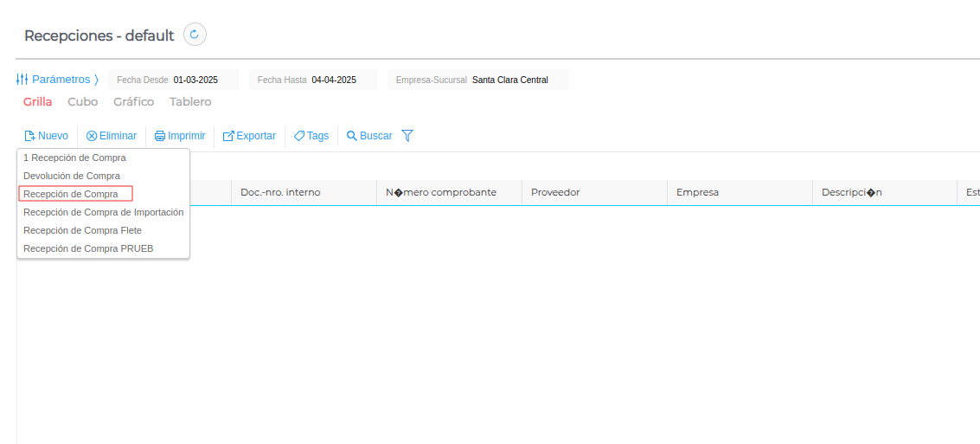Open the filter funnel icon
Viewport: 980px width, 444px height.
[407, 136]
